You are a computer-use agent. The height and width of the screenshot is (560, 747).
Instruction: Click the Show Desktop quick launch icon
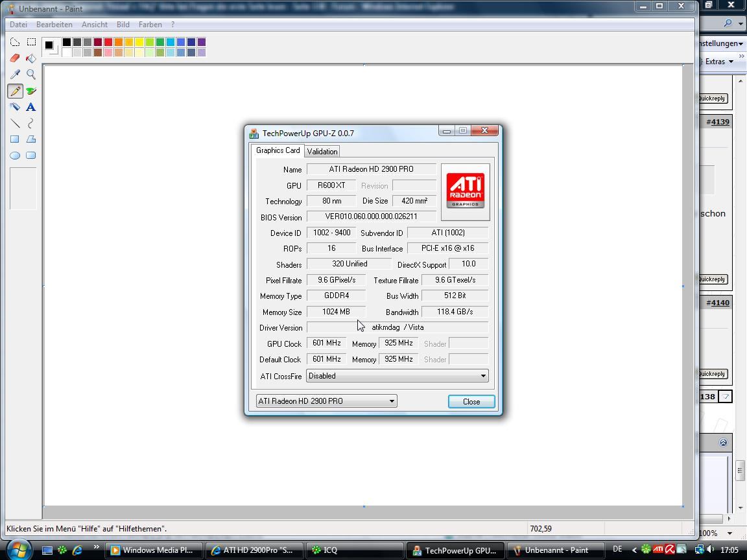coord(47,550)
